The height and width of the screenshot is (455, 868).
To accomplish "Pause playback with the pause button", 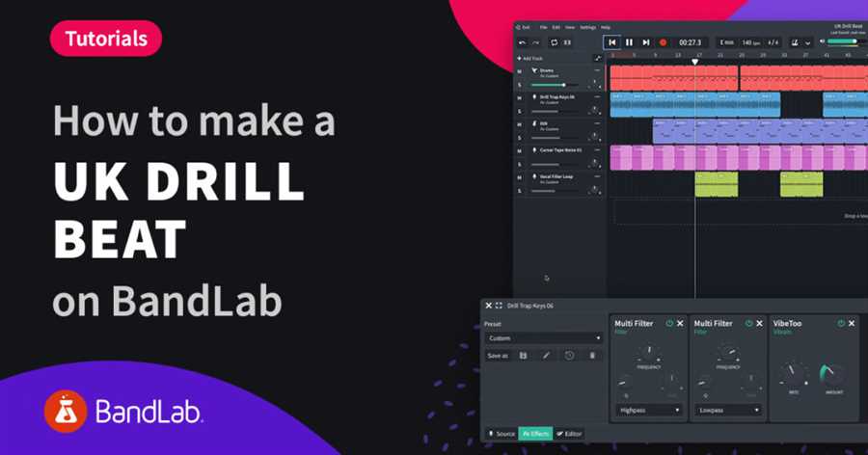I will (629, 42).
